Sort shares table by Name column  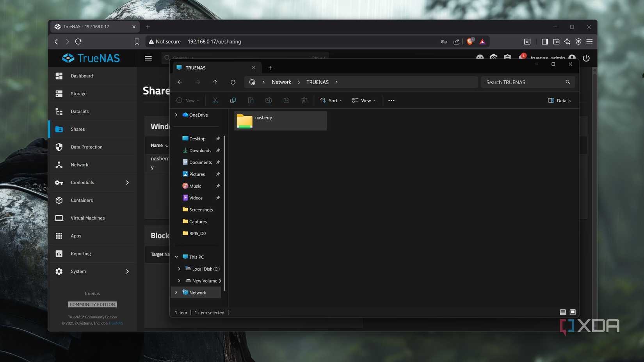click(160, 146)
